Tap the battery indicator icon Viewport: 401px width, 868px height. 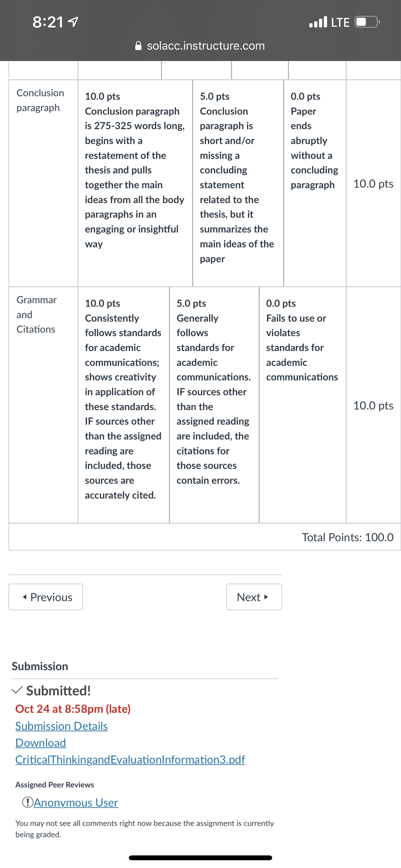click(367, 22)
